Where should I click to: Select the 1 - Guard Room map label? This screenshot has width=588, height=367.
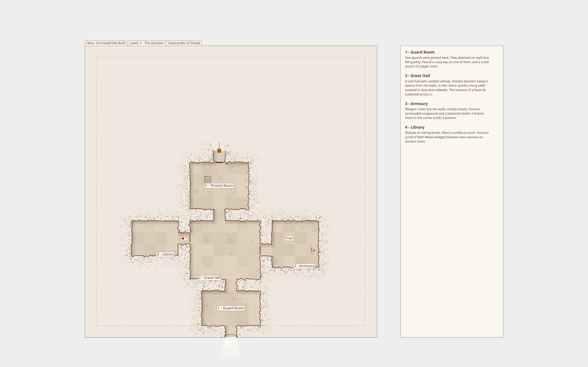(231, 308)
